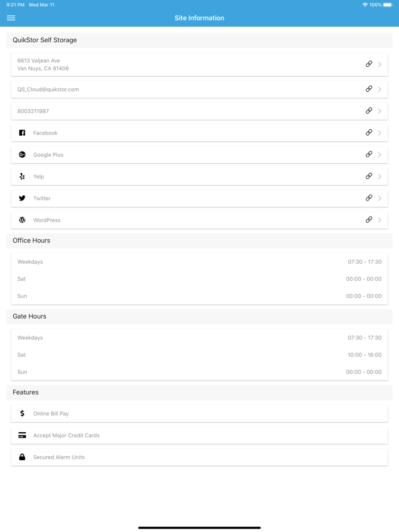Open the Google Plus link
The image size is (399, 532).
(x=369, y=154)
